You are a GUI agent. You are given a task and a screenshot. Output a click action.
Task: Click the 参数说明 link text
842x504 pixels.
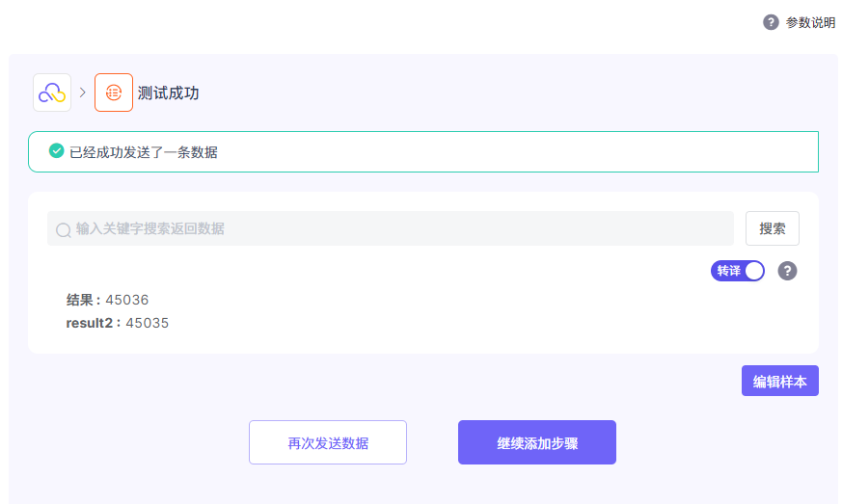[x=810, y=22]
